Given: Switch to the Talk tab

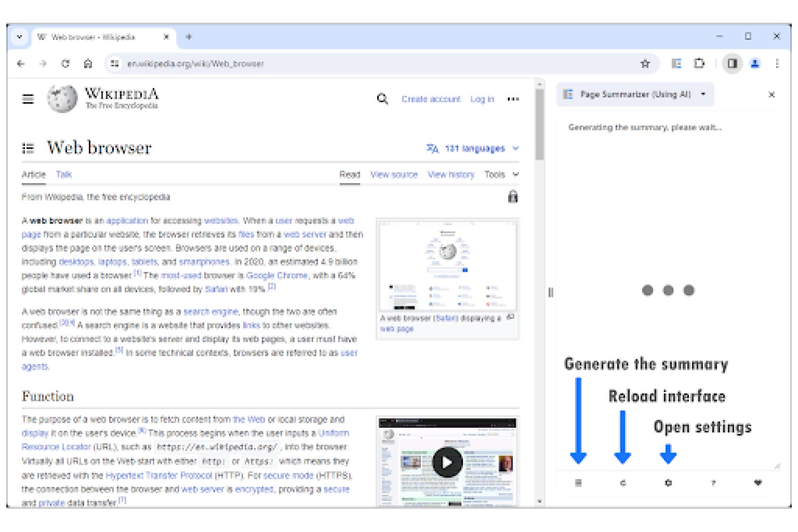Looking at the screenshot, I should [x=63, y=174].
